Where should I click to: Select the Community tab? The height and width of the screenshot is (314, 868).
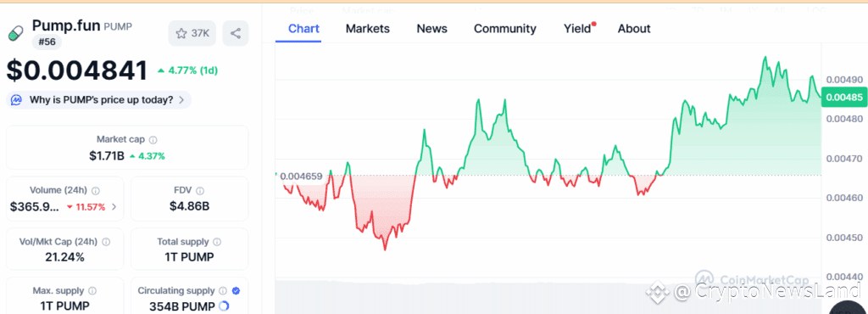point(505,29)
